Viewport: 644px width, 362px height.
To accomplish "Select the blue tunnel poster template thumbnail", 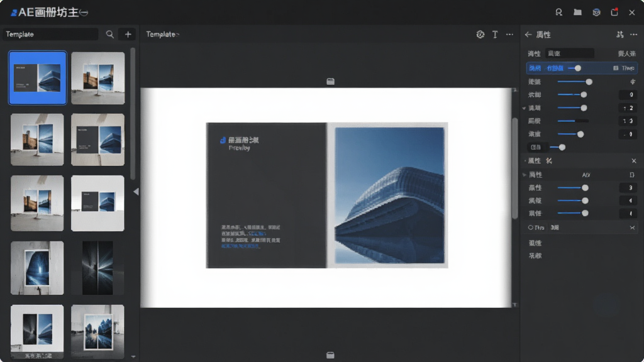I will coord(37,268).
